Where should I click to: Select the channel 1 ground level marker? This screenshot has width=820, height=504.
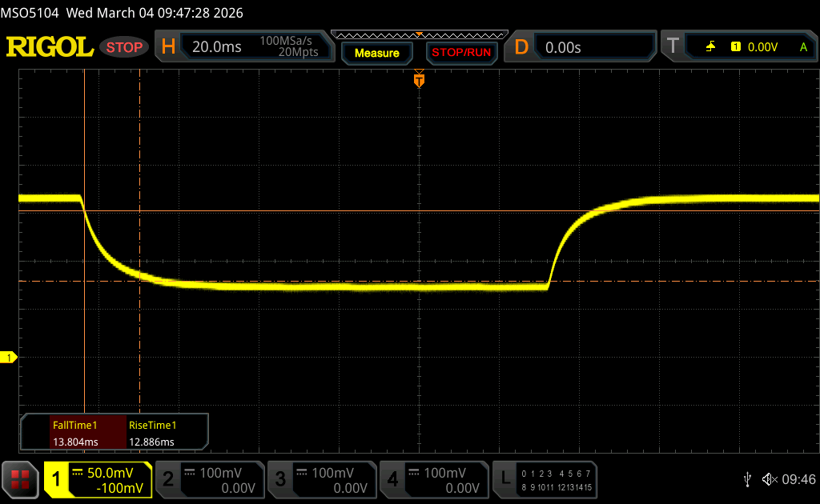[10, 357]
